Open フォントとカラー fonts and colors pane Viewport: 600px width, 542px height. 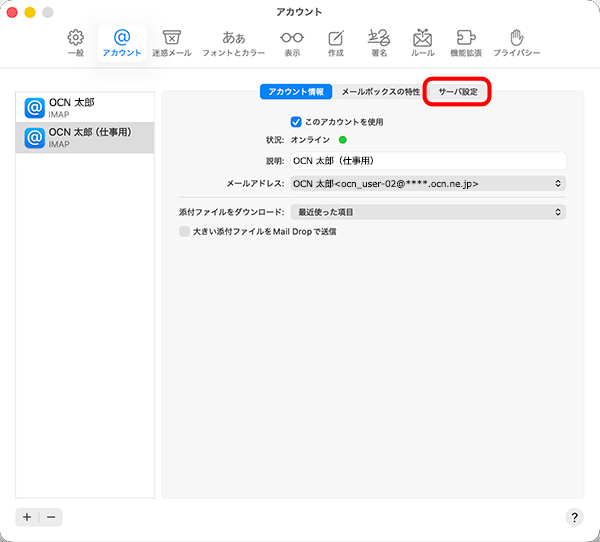coord(233,42)
